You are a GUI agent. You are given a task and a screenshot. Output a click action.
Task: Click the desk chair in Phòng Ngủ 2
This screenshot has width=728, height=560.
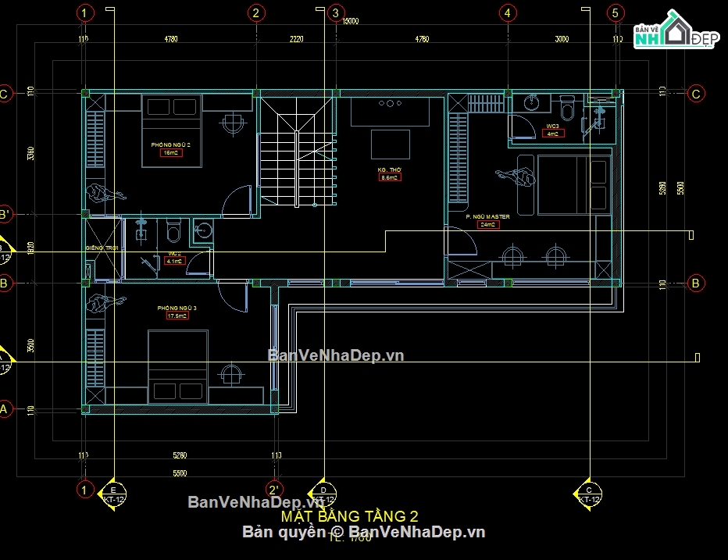(x=233, y=124)
